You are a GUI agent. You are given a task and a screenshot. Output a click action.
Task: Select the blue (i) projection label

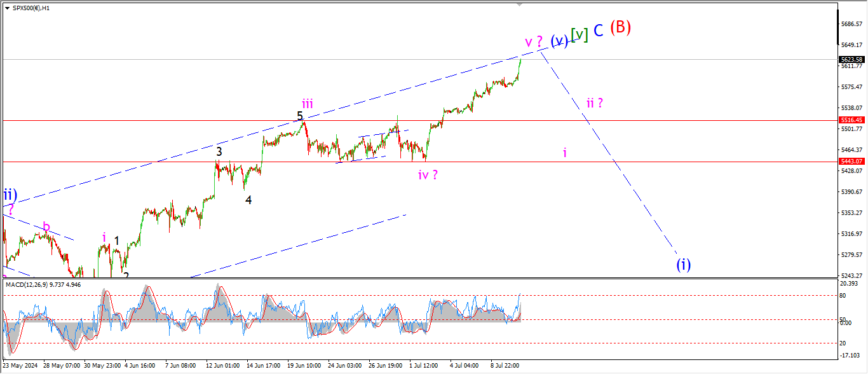[x=683, y=264]
